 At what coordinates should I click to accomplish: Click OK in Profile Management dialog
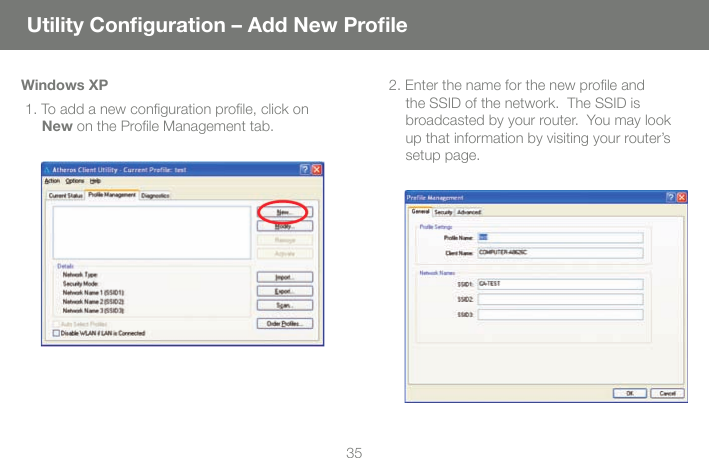630,393
